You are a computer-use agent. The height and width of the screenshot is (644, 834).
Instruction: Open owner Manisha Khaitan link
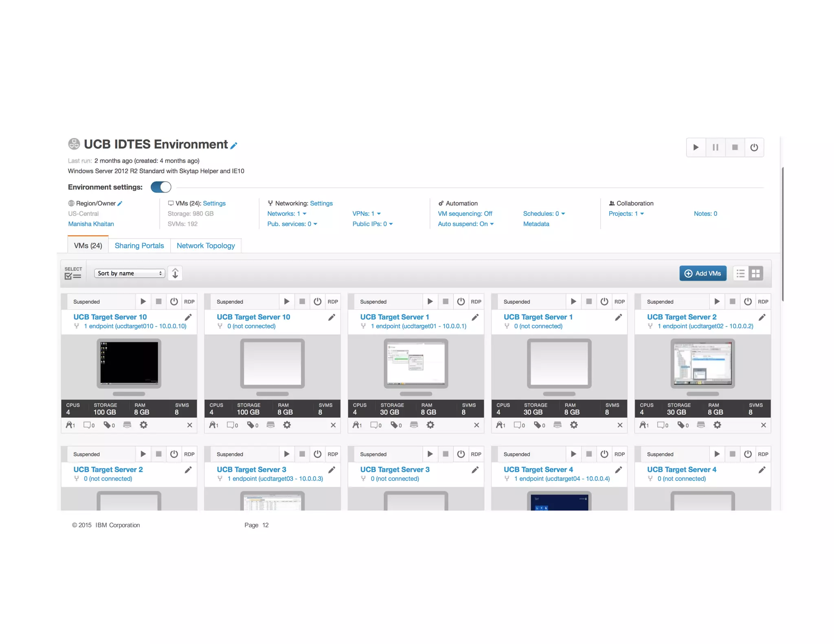point(91,224)
